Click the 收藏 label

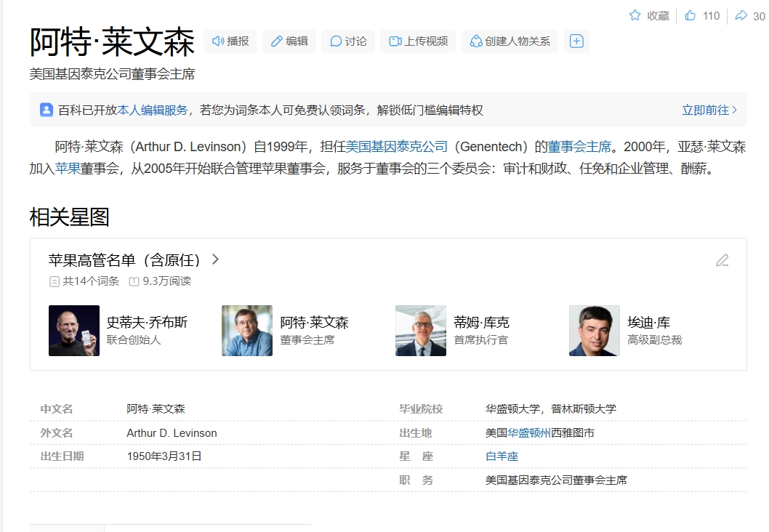[658, 16]
